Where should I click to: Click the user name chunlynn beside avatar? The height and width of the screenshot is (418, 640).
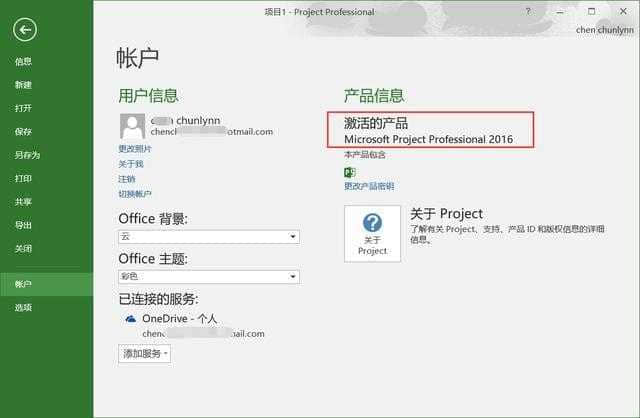[185, 120]
